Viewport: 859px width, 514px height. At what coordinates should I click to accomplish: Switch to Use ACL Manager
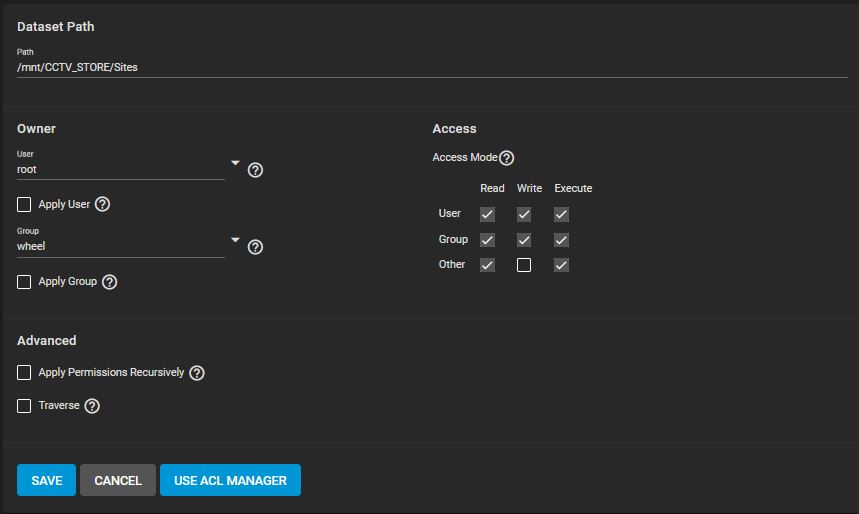[x=230, y=480]
